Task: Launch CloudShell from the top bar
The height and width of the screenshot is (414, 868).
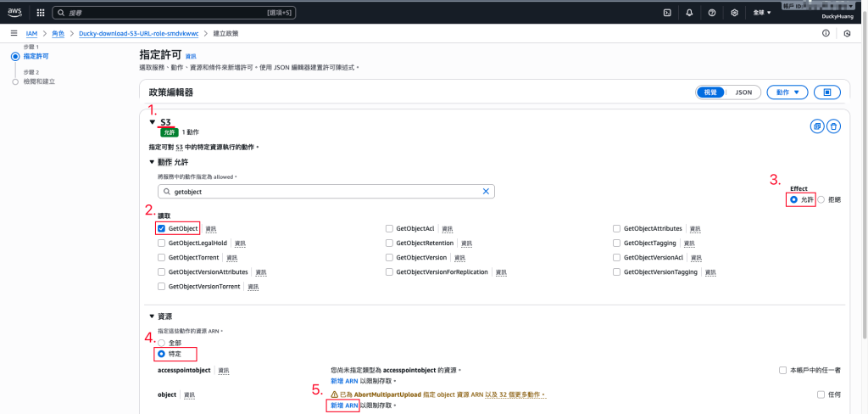Action: [x=668, y=12]
